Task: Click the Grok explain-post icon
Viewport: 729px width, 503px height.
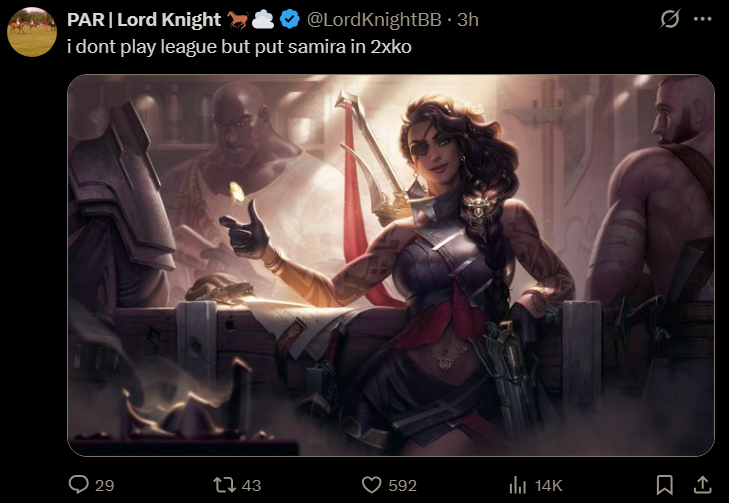Action: pyautogui.click(x=670, y=19)
